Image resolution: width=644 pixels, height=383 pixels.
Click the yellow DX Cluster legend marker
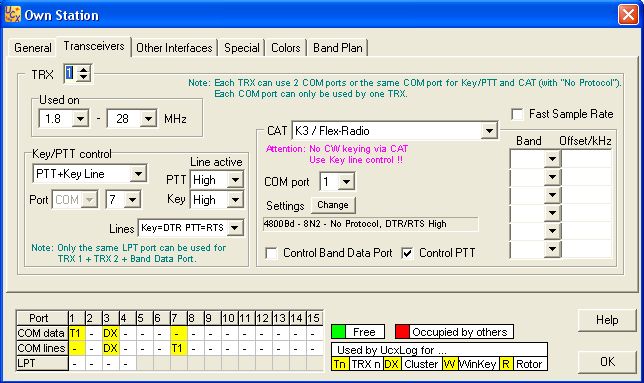(391, 364)
